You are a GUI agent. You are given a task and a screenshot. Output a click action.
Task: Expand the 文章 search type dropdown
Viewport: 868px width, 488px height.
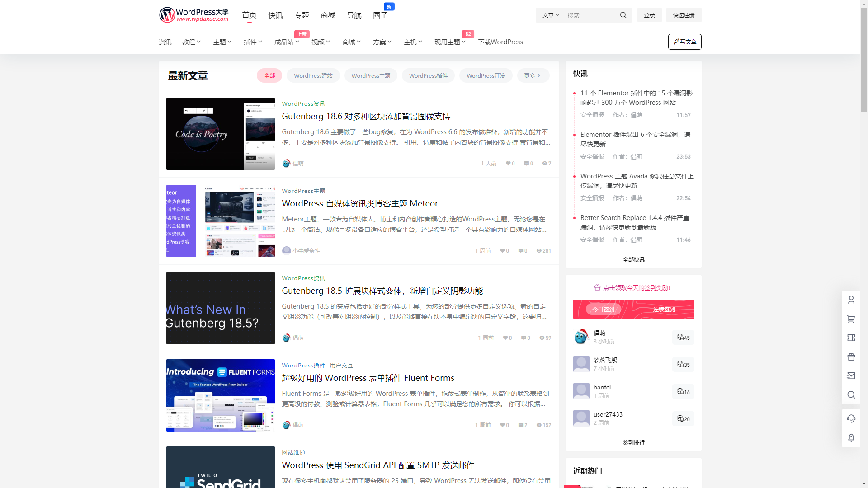tap(551, 15)
